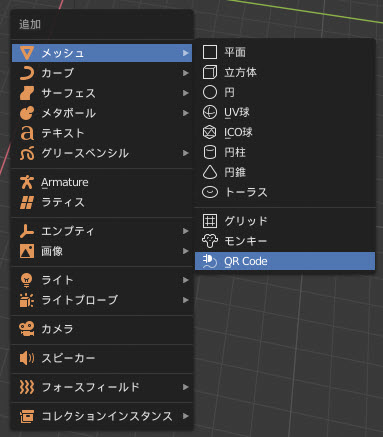Expand the メタボール submenu arrow
The width and height of the screenshot is (383, 437).
pyautogui.click(x=186, y=113)
